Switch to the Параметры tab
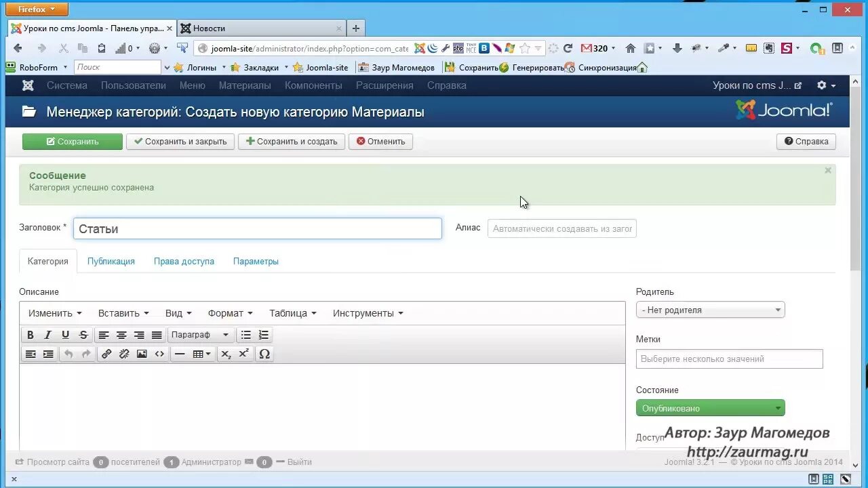 coord(256,261)
